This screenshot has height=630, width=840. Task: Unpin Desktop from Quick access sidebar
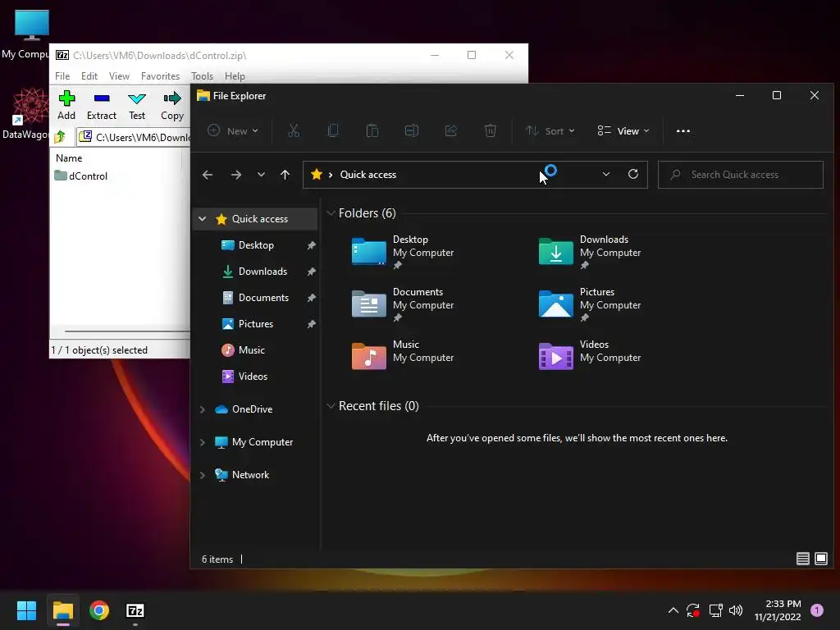pyautogui.click(x=311, y=245)
